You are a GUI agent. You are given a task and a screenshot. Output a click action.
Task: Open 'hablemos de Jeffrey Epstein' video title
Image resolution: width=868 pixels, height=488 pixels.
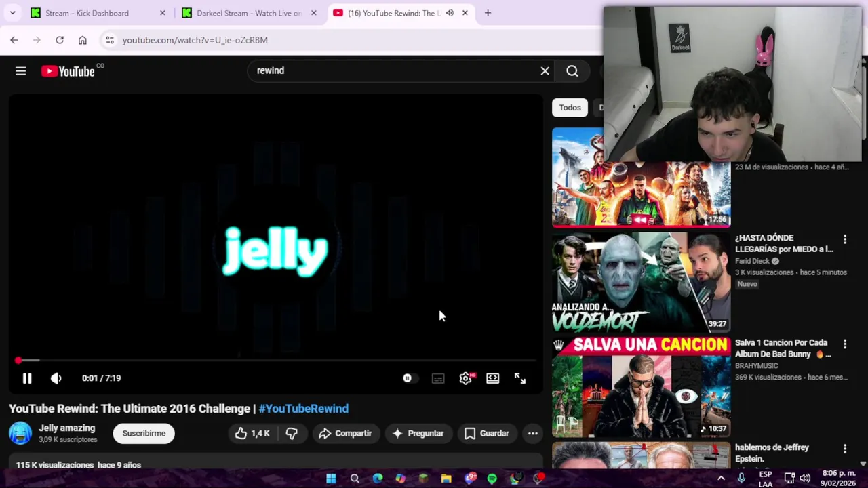pyautogui.click(x=772, y=453)
